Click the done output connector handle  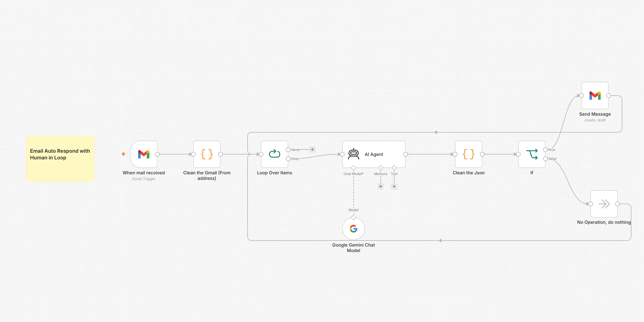pyautogui.click(x=288, y=150)
